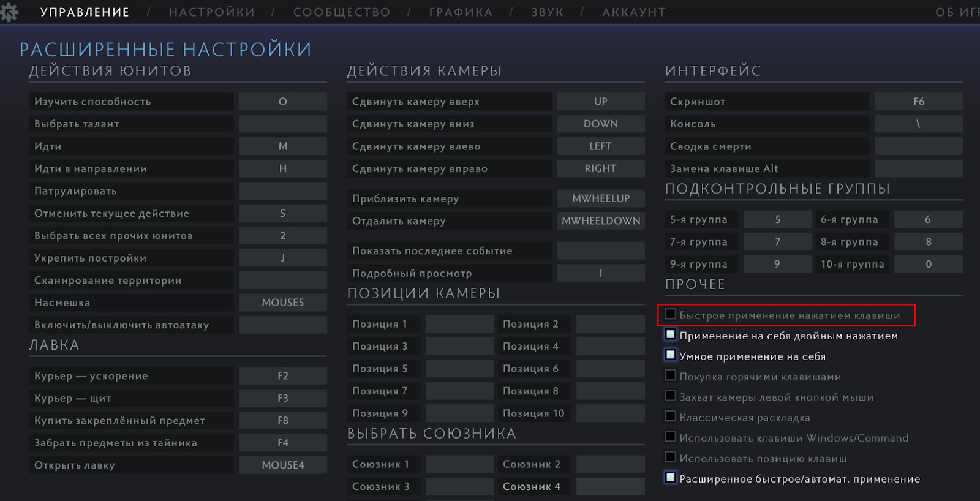Enable Использовать клавиши Windows/Command

click(671, 437)
